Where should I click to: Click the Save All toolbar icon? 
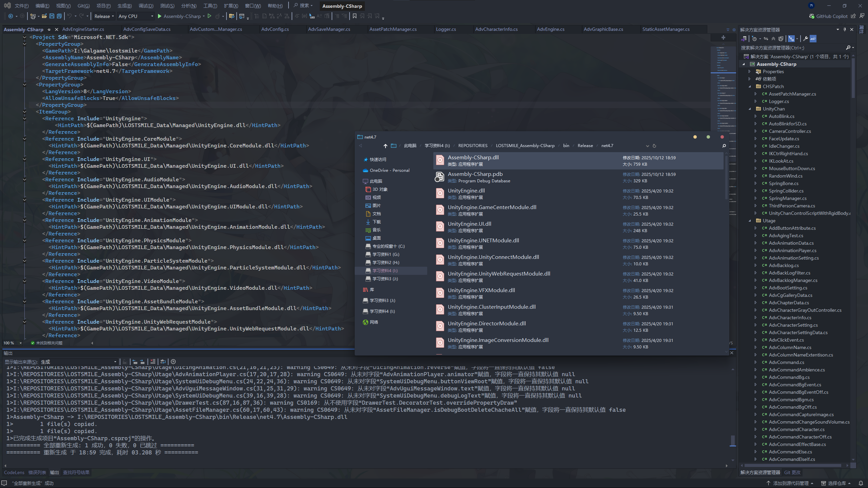coord(59,16)
